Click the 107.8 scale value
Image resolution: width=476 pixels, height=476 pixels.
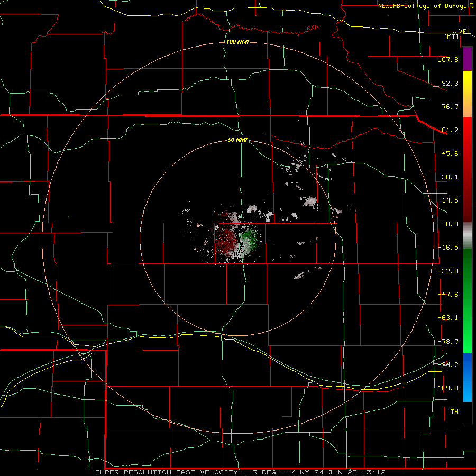point(448,60)
